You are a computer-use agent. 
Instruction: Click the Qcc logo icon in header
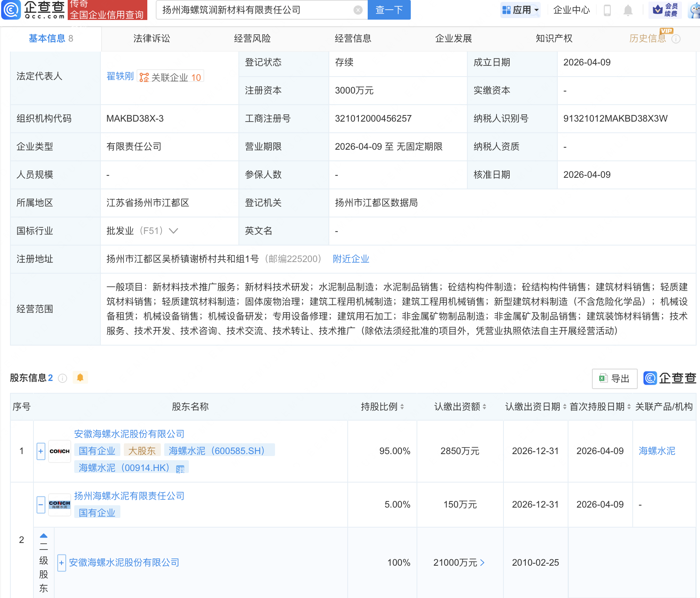pos(12,10)
